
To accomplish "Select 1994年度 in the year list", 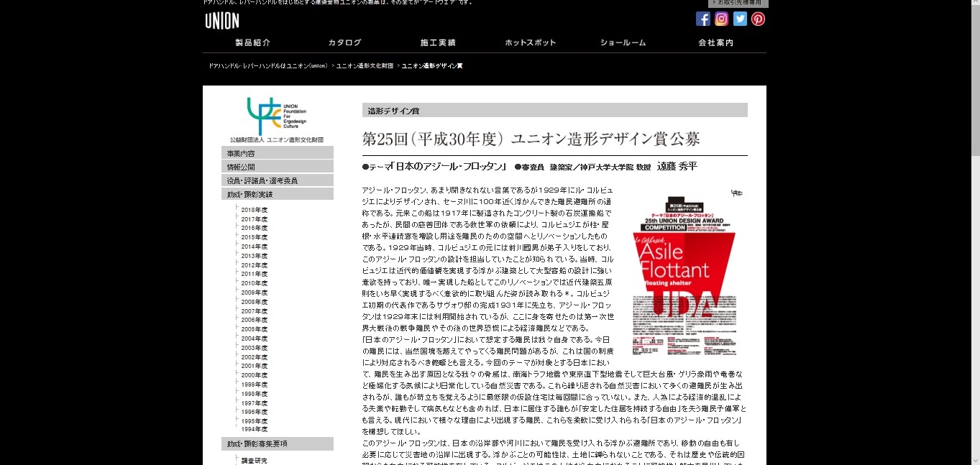I will coord(255,430).
